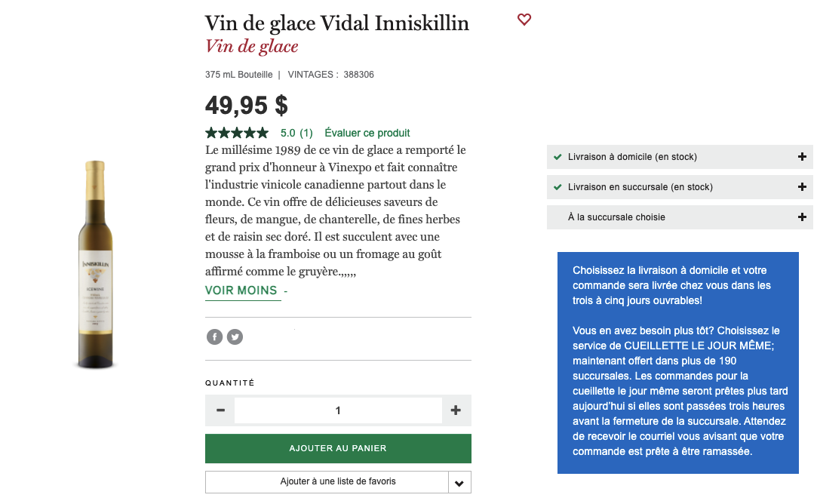Open the favorites list dropdown arrow
This screenshot has height=504, width=817.
(x=459, y=481)
